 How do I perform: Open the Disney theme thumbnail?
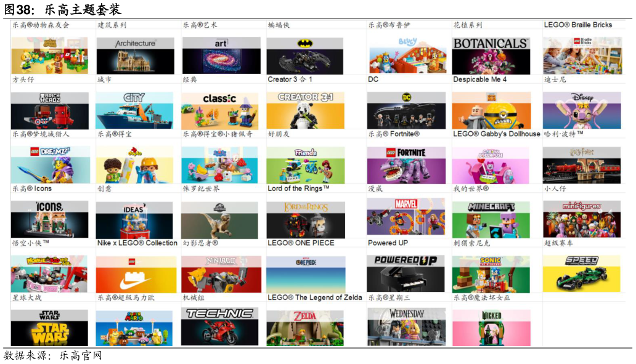click(581, 110)
